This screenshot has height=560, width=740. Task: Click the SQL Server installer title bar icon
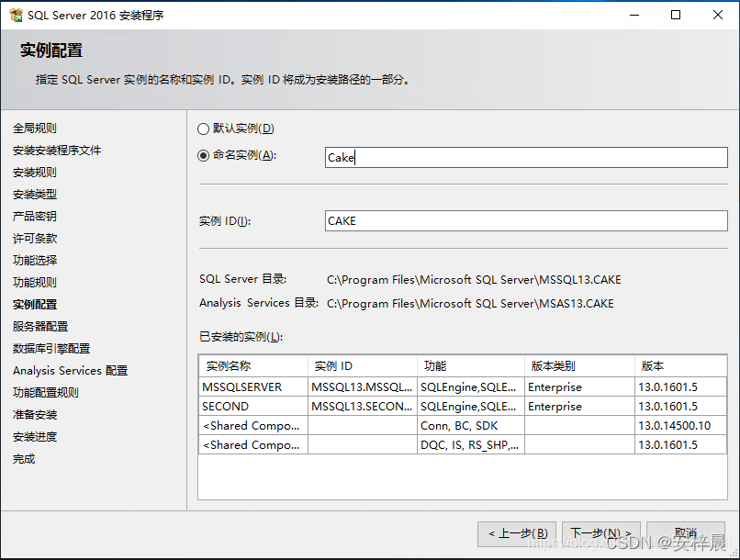point(16,15)
